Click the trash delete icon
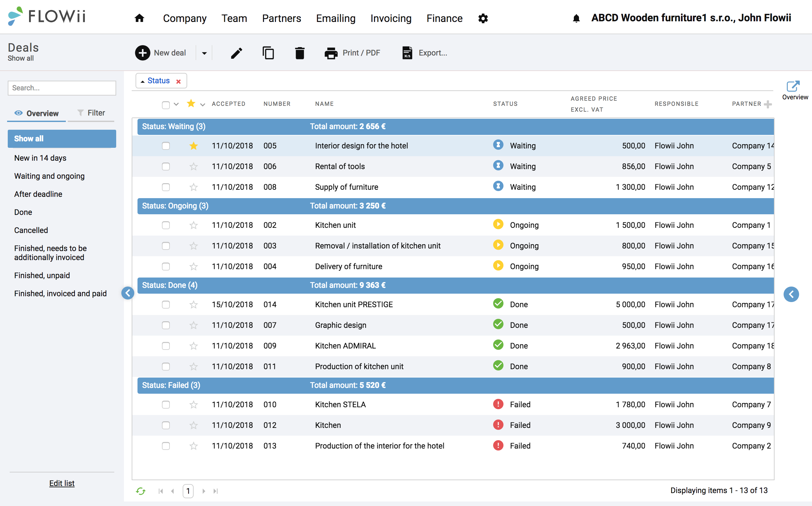The image size is (812, 506). click(299, 53)
